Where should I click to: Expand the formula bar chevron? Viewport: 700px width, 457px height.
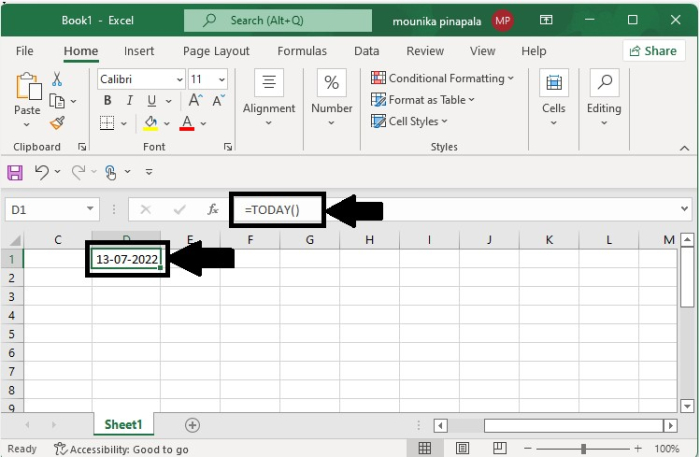click(x=684, y=208)
